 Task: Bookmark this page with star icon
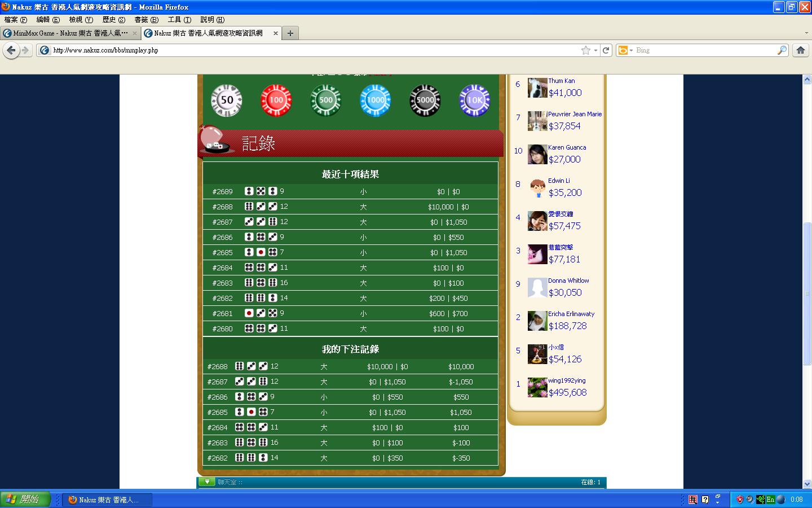(x=586, y=50)
